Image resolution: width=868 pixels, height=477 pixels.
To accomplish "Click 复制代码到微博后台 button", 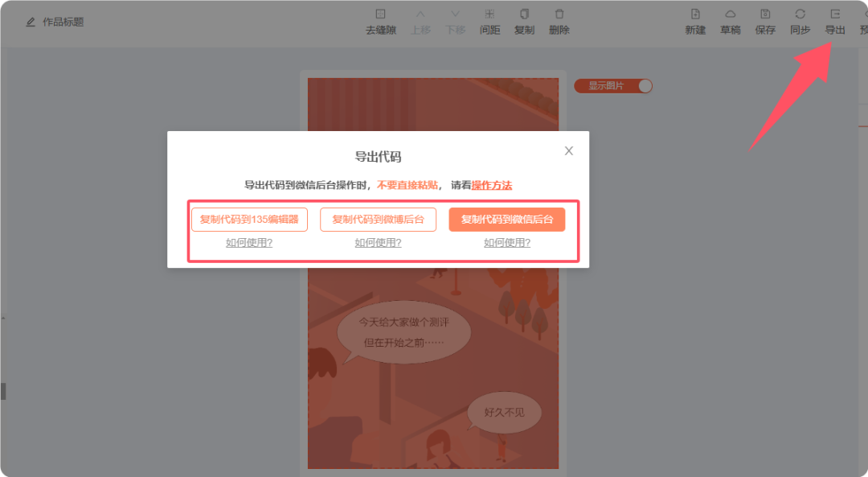I will (x=378, y=220).
